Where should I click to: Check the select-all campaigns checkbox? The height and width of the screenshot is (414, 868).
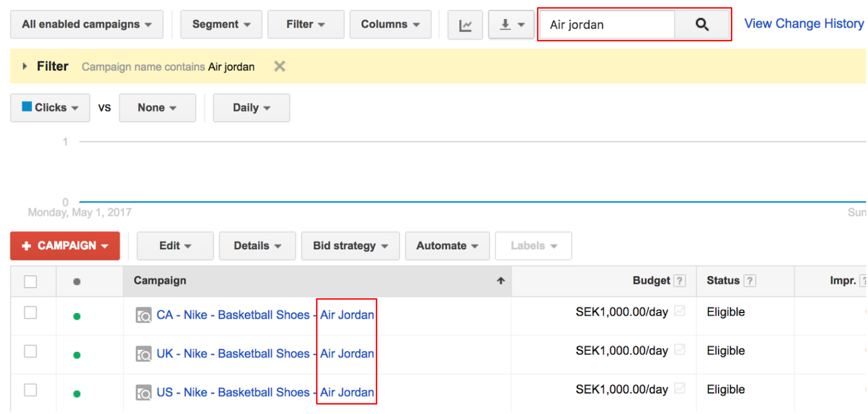(x=30, y=281)
